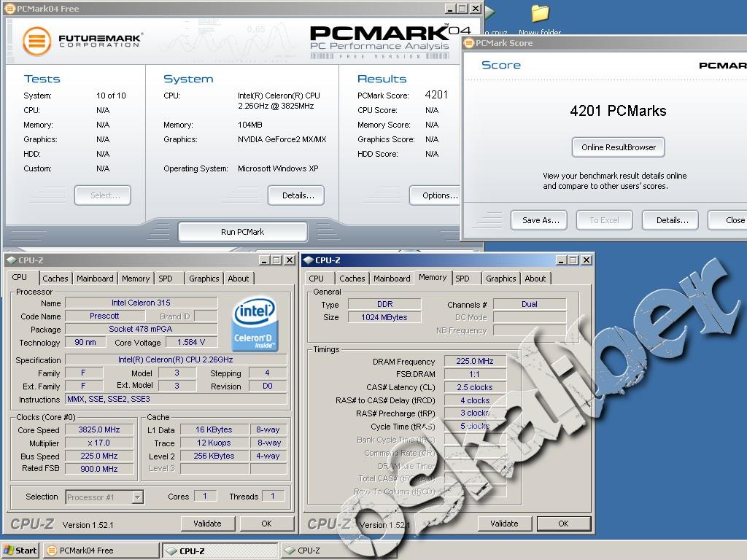Click the Instructions field 'MMX, SSE, SSE2, SSE3'
747x560 pixels.
pyautogui.click(x=177, y=399)
